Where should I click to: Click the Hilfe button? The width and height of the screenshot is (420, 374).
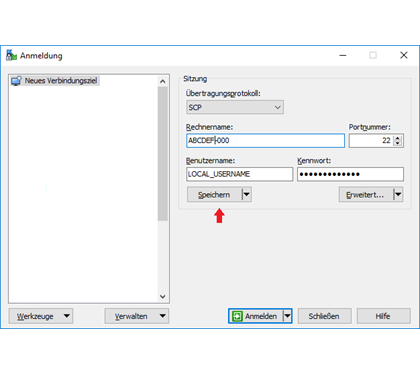click(384, 316)
